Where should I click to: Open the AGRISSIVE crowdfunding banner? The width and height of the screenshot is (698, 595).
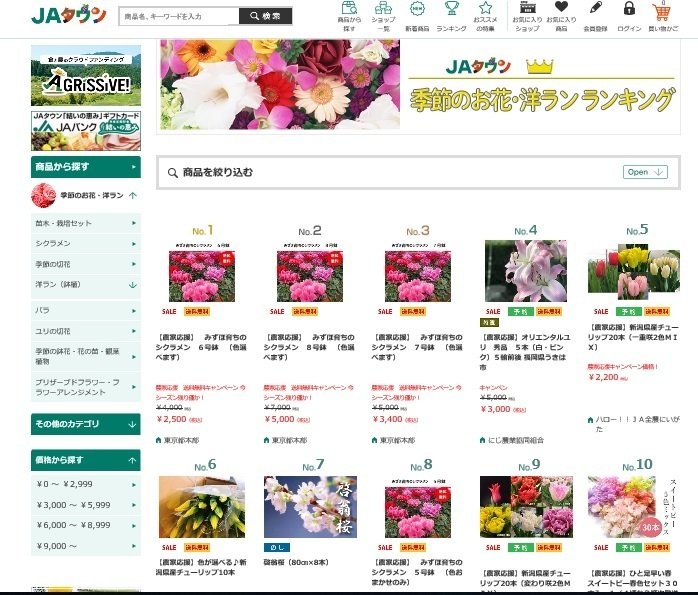(x=86, y=75)
